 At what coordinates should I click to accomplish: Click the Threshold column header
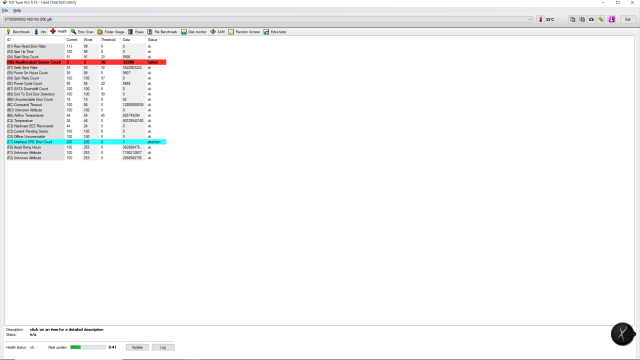pos(110,40)
